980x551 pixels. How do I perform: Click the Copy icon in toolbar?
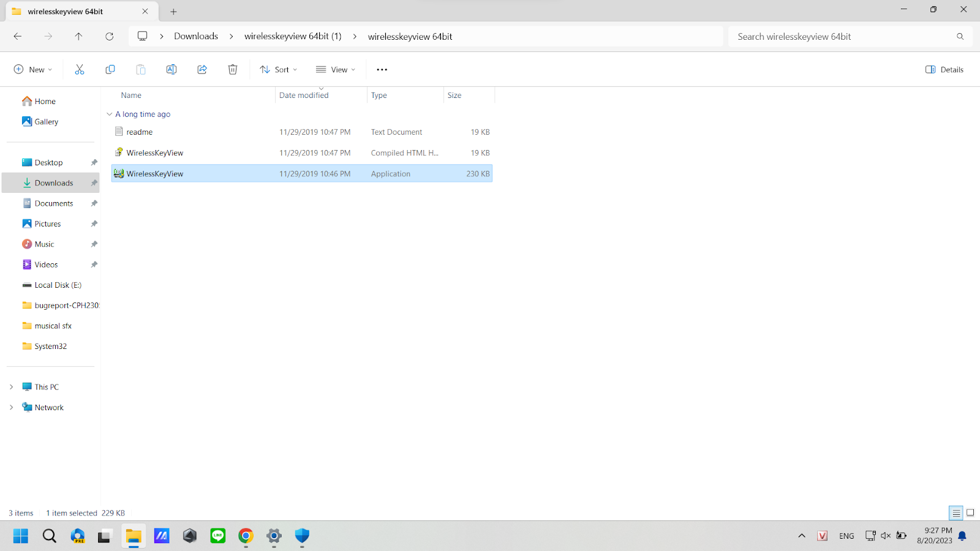pyautogui.click(x=110, y=70)
